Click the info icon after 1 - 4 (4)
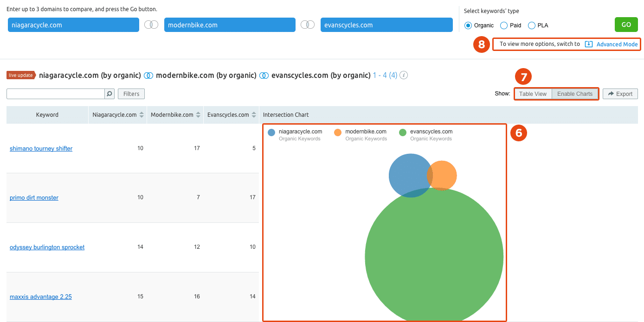This screenshot has width=644, height=322. tap(404, 75)
